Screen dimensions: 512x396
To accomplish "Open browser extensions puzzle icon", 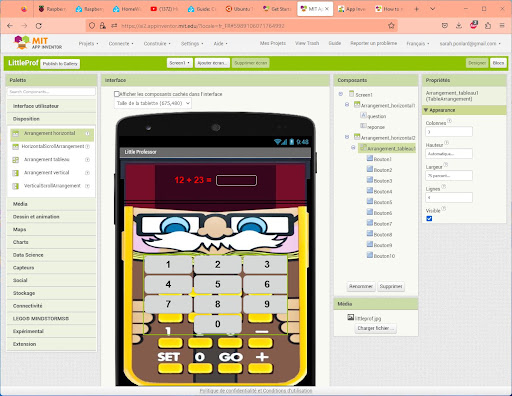I will (488, 26).
